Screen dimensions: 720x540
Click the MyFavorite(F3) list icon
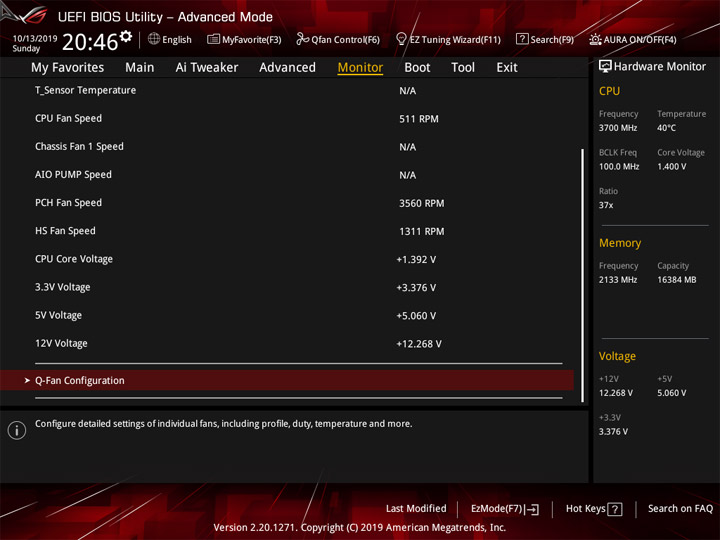pyautogui.click(x=213, y=39)
